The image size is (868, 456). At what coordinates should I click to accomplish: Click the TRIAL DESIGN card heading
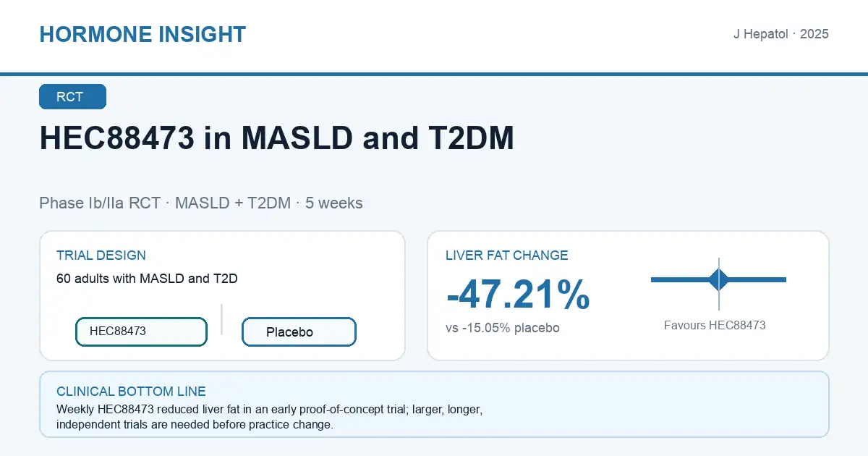(x=101, y=256)
